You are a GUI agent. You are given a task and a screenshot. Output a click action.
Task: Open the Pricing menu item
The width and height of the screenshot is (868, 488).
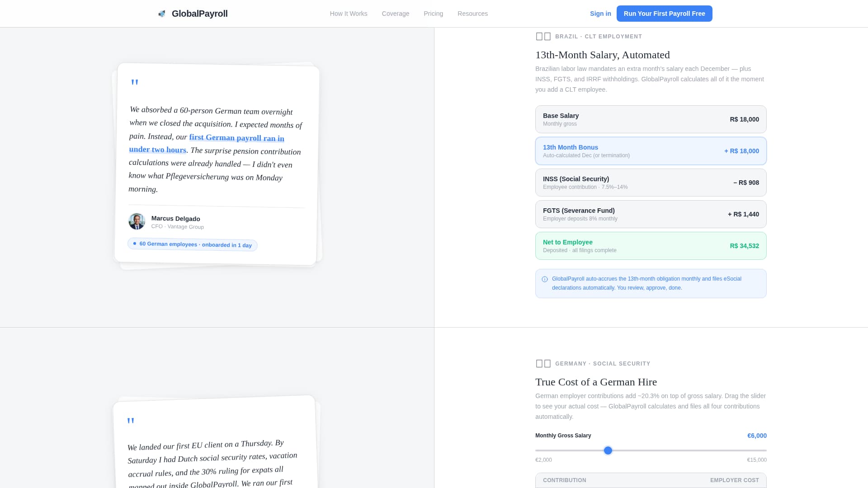click(433, 14)
